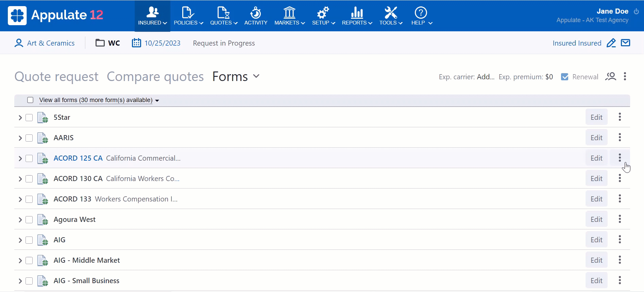Click Edit for AARIS
This screenshot has height=292, width=644.
pyautogui.click(x=596, y=137)
